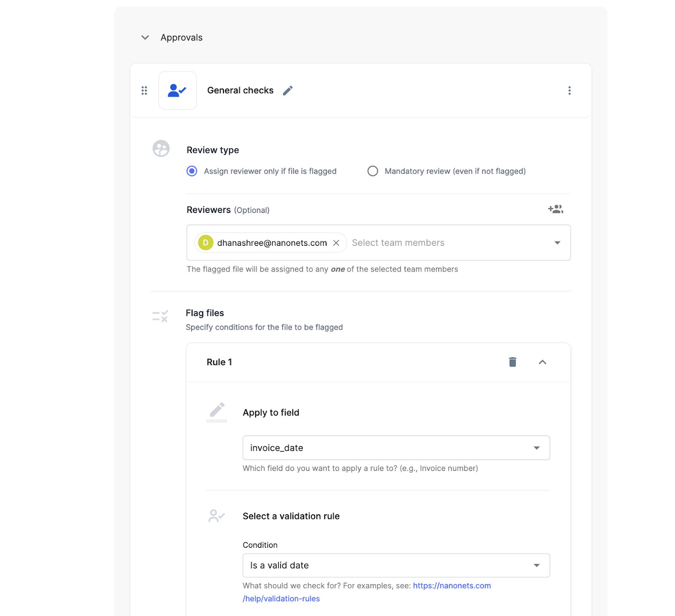Collapse the Approvals section
Image resolution: width=675 pixels, height=616 pixels.
tap(145, 37)
